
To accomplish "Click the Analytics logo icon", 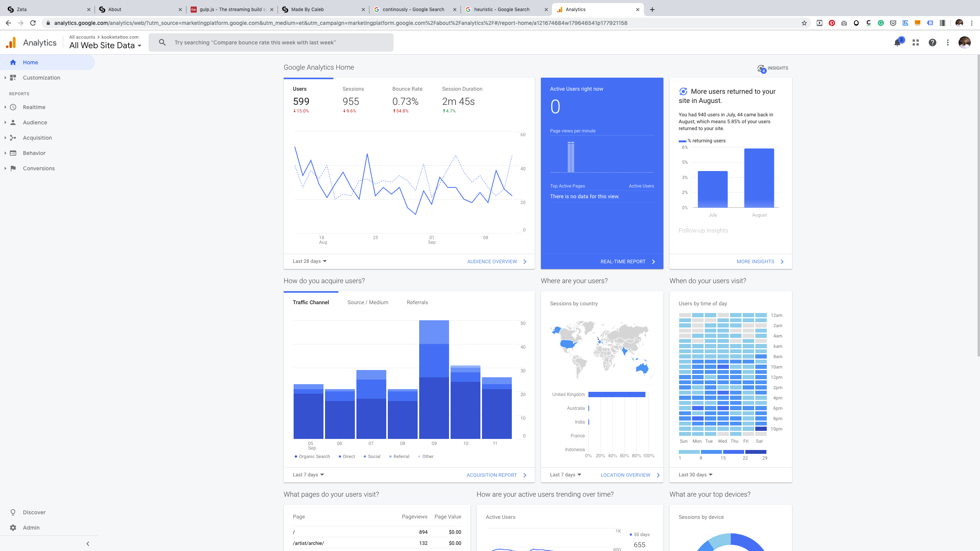I will [x=11, y=42].
